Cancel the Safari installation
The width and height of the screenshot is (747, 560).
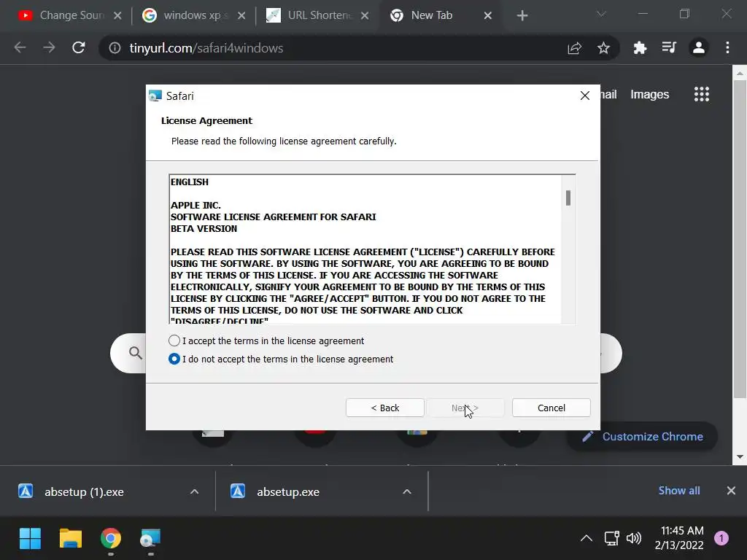[551, 408]
